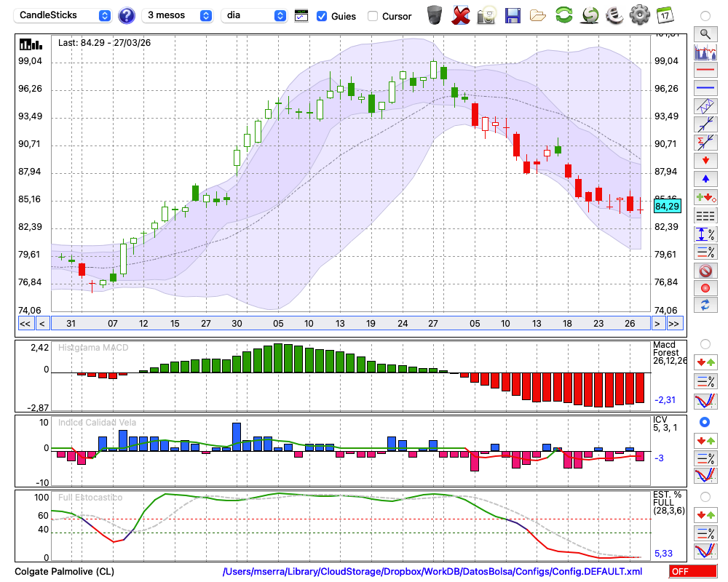Viewport: 728px width, 582px height.
Task: Open the dia interval dropdown
Action: coord(254,15)
